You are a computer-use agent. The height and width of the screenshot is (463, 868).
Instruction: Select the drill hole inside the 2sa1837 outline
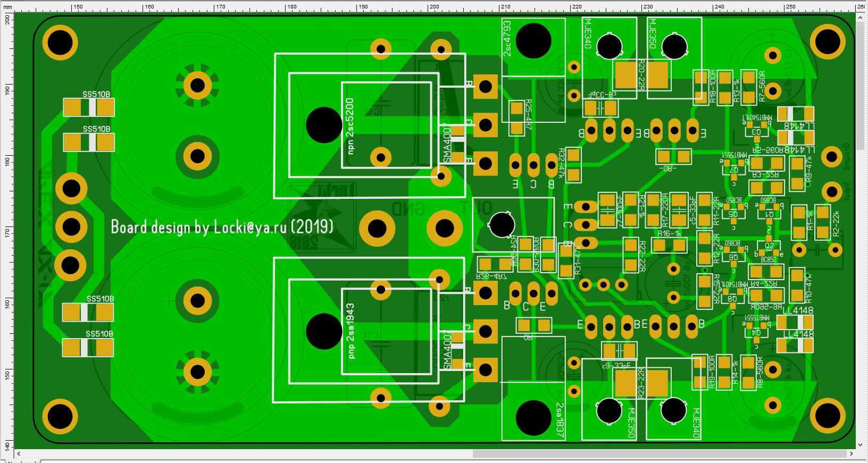click(x=533, y=418)
